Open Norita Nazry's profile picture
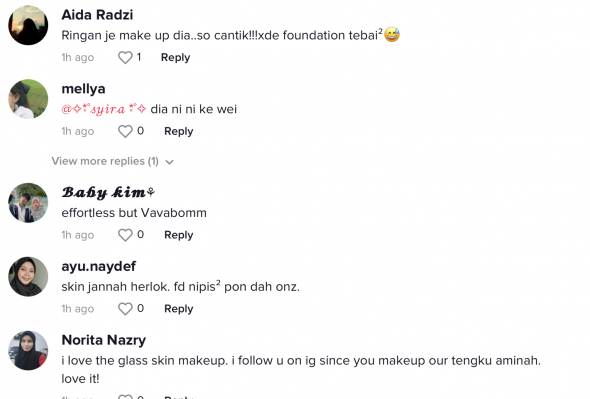The image size is (590, 399). [28, 350]
